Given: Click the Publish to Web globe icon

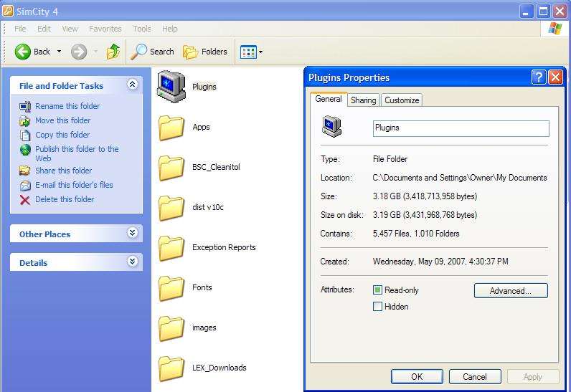Looking at the screenshot, I should (25, 150).
